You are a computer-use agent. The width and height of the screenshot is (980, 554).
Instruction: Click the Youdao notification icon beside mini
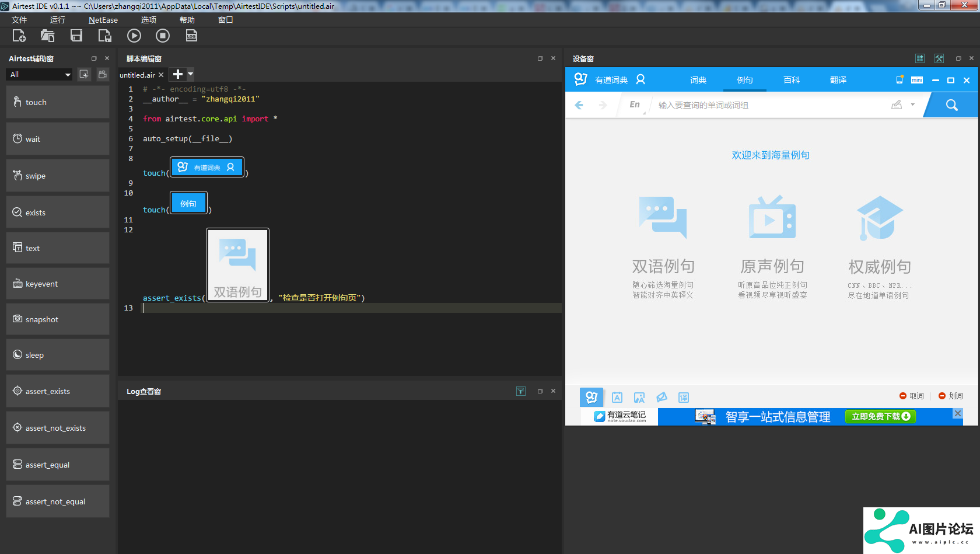[900, 79]
